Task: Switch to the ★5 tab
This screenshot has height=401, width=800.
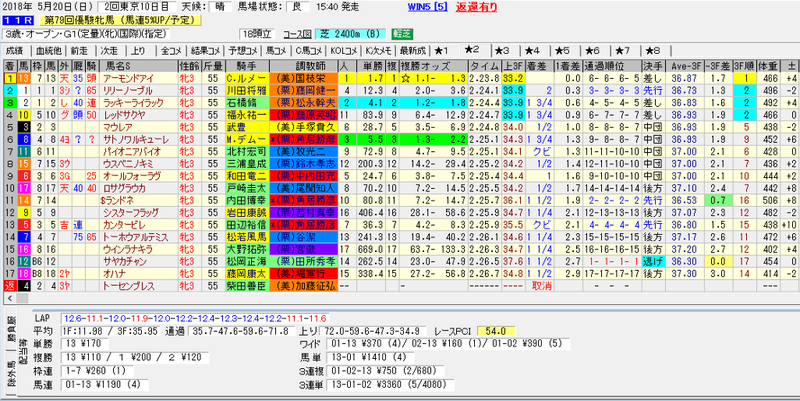Action: (x=563, y=51)
